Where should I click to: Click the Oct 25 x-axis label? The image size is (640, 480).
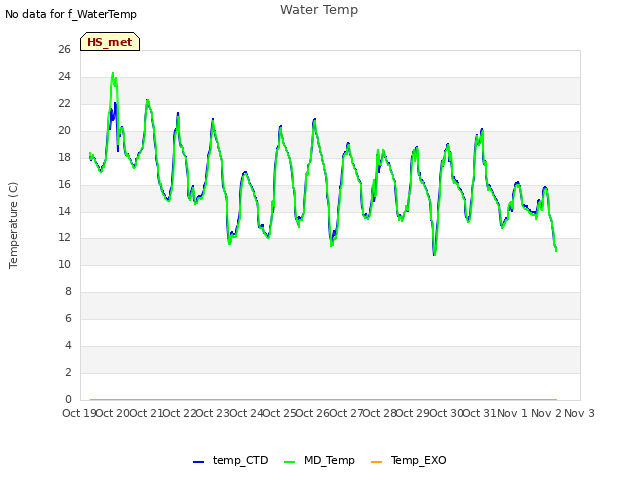click(x=280, y=413)
